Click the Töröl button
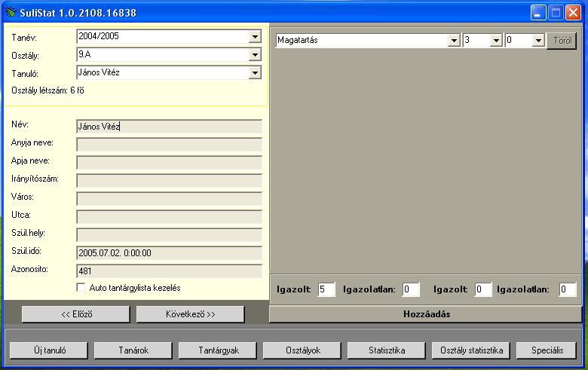The height and width of the screenshot is (370, 588). [562, 41]
